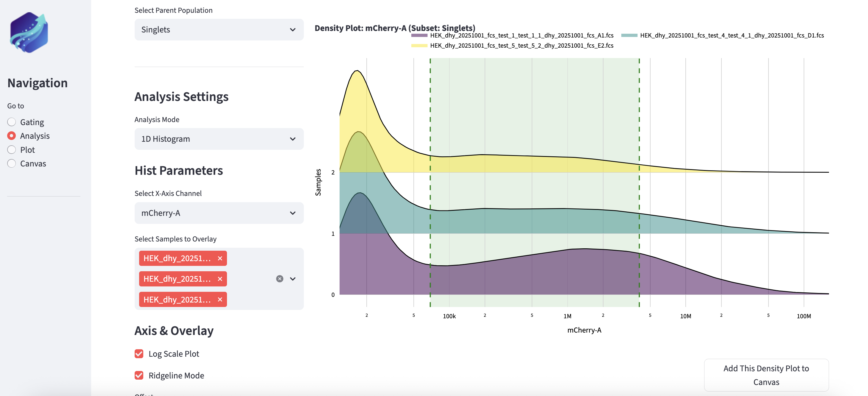
Task: Expand the samples overlay chevron
Action: (x=293, y=279)
